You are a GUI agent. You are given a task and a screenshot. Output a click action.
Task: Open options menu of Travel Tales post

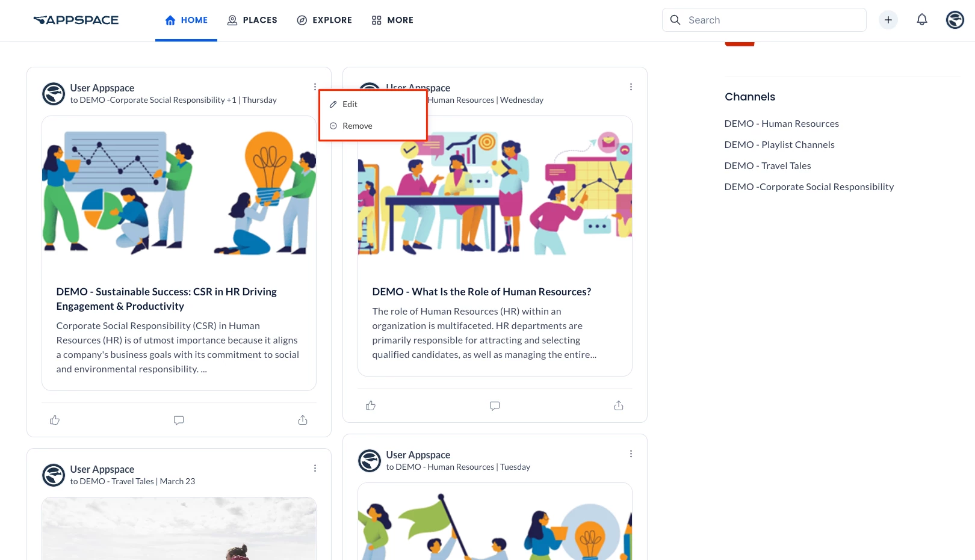[315, 469]
